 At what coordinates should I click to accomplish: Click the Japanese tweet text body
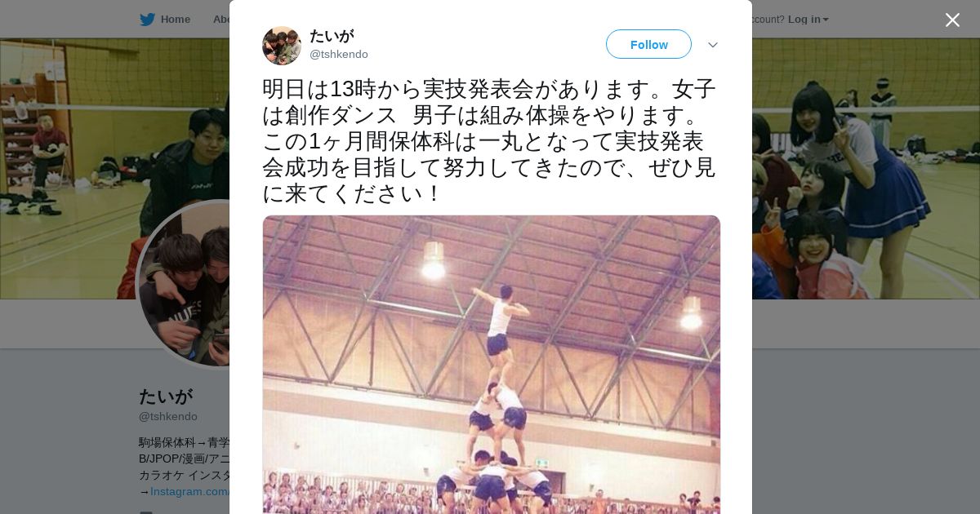point(490,141)
